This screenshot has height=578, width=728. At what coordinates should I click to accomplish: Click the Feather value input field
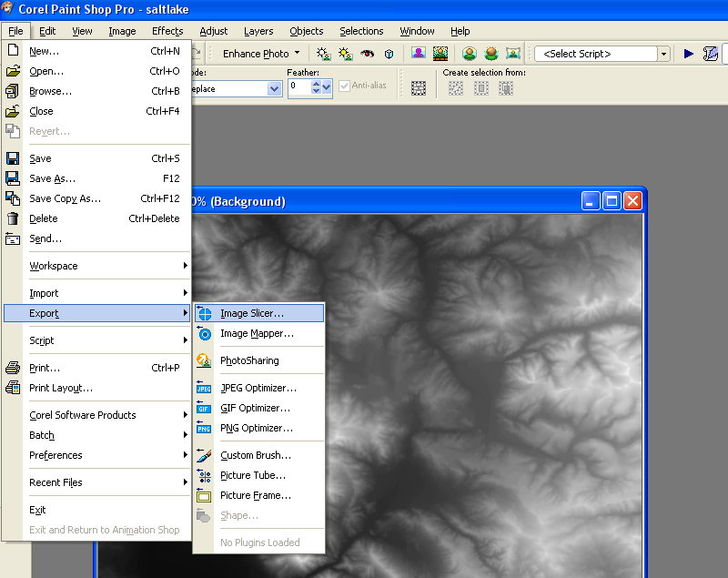point(299,86)
